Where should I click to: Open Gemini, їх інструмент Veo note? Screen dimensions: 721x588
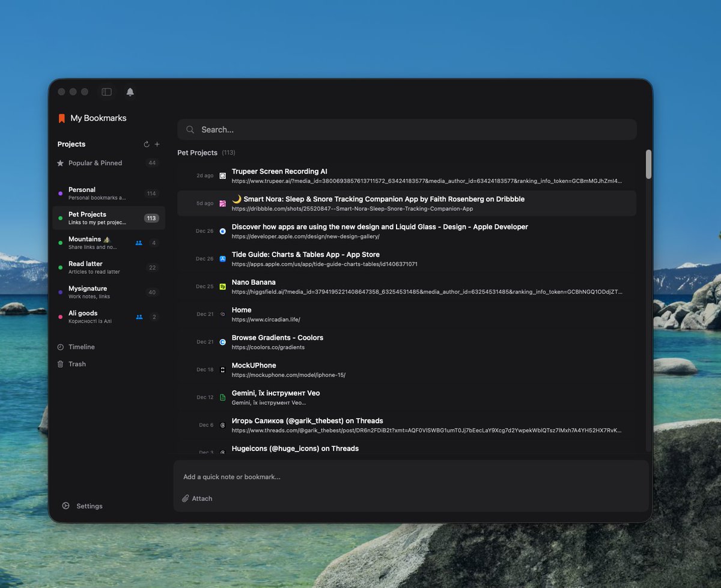pyautogui.click(x=406, y=398)
